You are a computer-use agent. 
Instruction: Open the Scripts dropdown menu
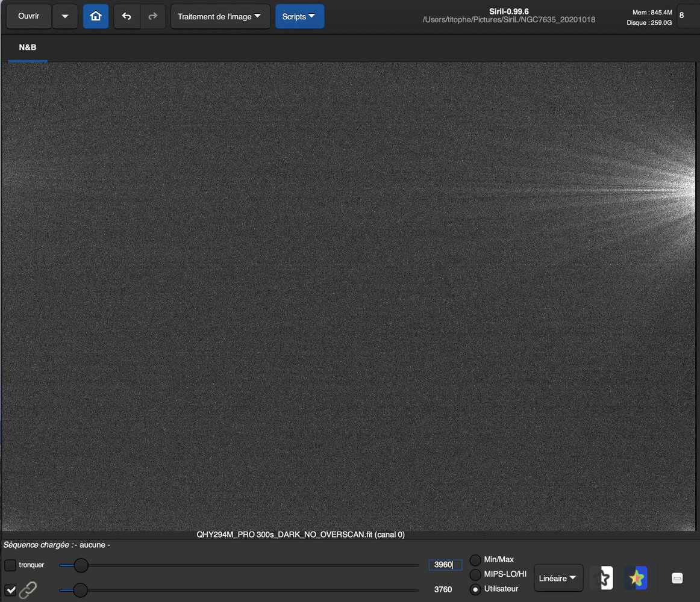(299, 16)
